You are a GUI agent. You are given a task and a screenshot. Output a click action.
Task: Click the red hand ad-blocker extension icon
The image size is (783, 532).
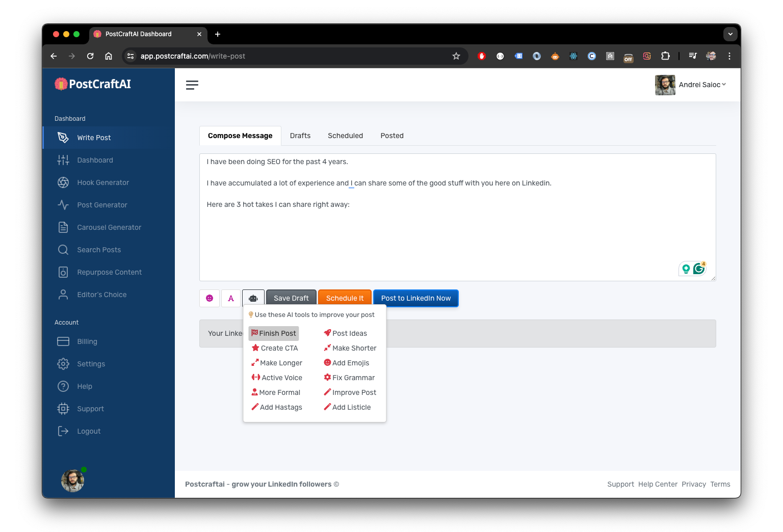482,56
